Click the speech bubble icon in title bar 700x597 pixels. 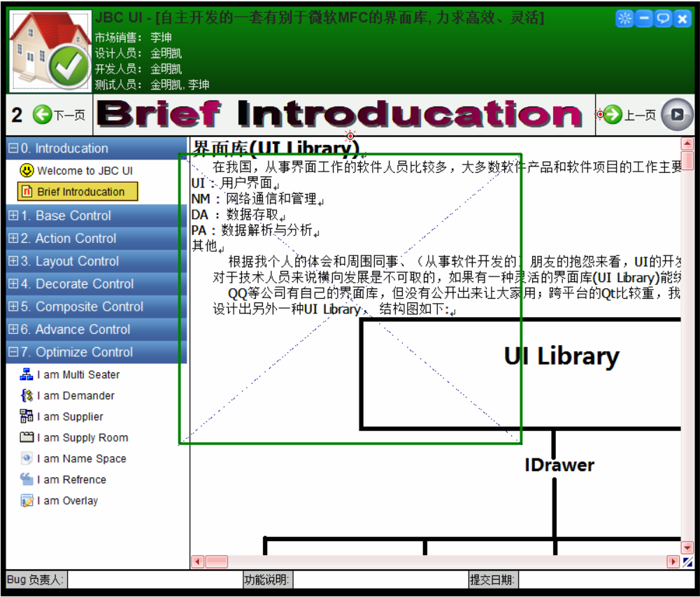tap(663, 19)
